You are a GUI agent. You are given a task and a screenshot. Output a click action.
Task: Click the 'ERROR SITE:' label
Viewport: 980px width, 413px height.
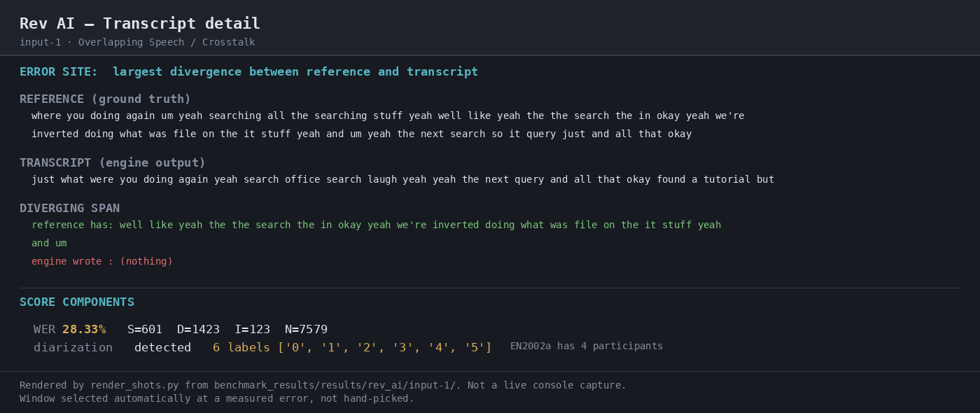(x=59, y=72)
